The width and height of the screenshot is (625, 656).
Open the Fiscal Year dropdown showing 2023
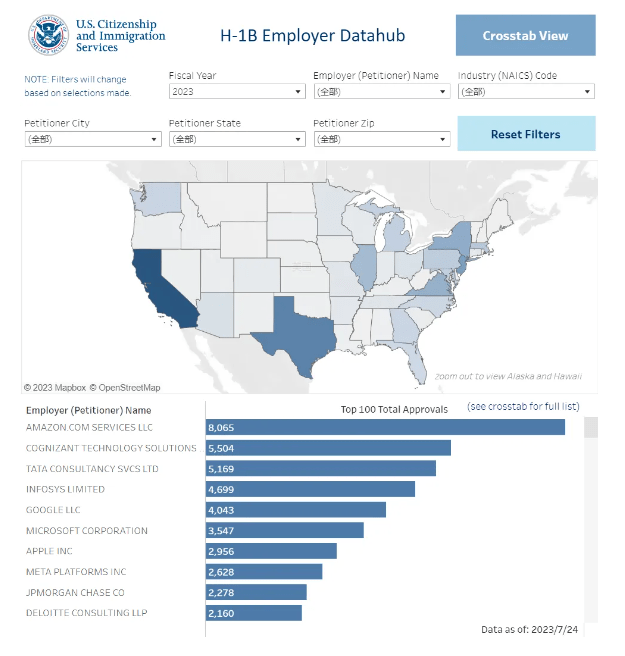coord(237,92)
